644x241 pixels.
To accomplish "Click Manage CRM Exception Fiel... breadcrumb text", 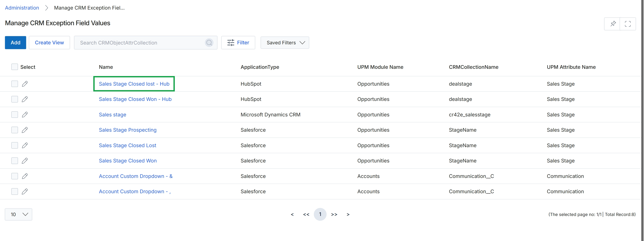I will [x=89, y=8].
